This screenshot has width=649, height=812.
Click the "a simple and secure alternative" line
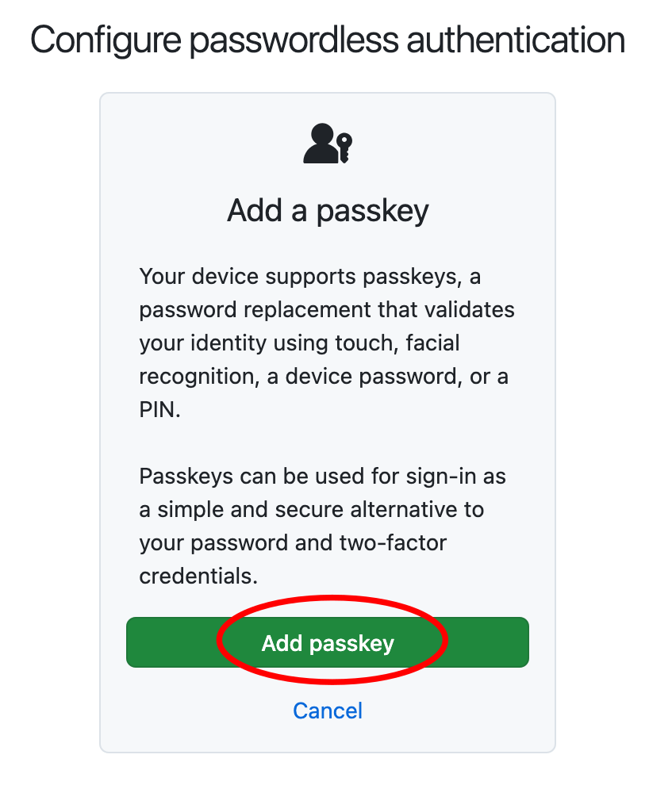(x=311, y=509)
